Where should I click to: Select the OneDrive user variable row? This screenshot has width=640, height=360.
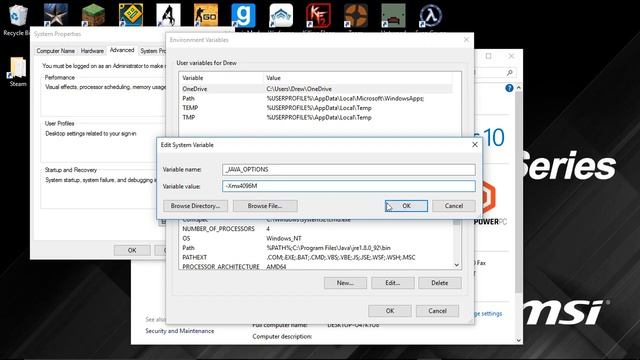tap(316, 89)
